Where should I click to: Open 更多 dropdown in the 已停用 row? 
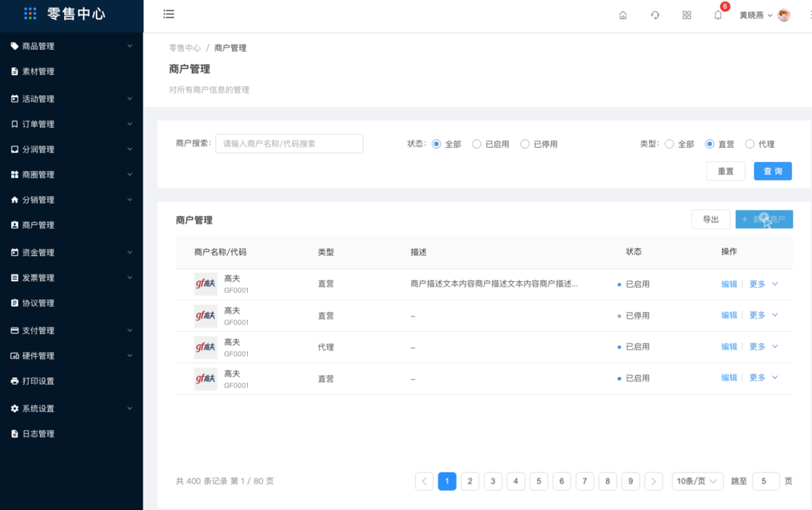point(764,315)
